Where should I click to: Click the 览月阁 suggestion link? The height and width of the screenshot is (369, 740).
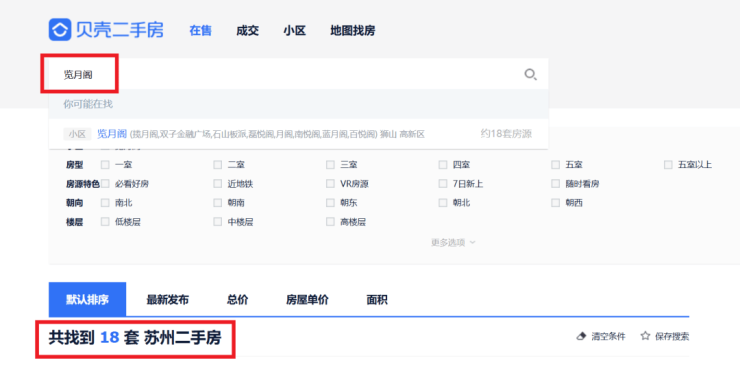tap(112, 134)
